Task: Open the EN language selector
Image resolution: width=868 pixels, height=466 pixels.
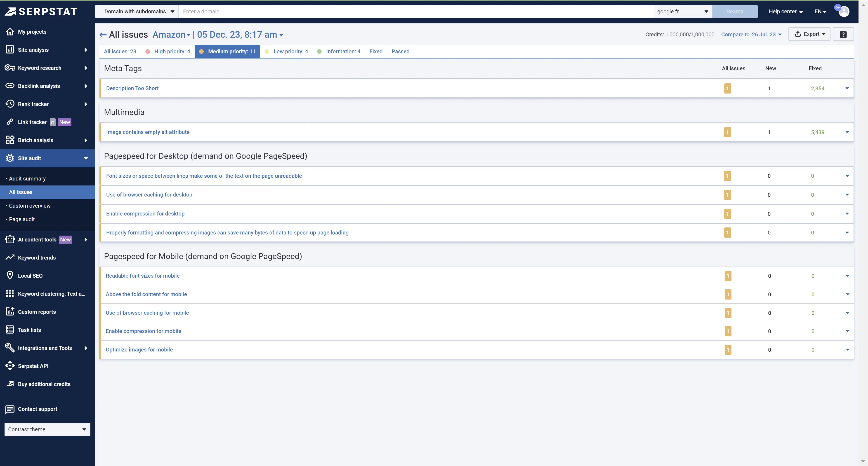Action: pos(821,12)
